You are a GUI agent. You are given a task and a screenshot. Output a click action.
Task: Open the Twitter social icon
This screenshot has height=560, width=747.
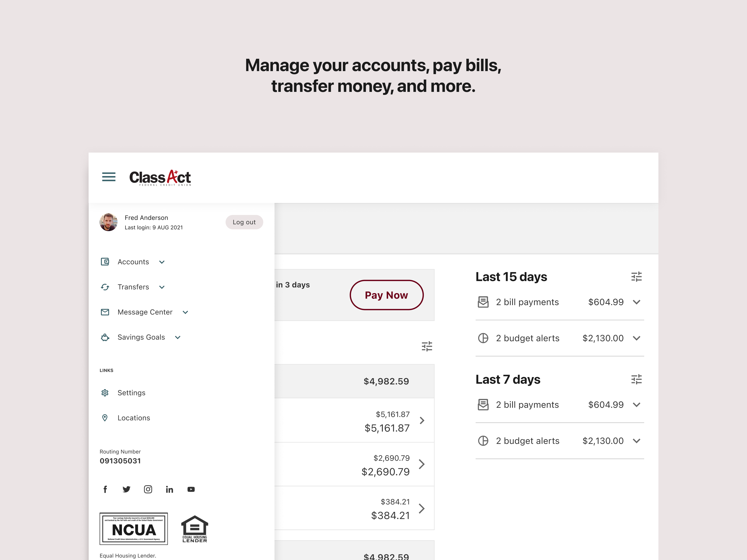(x=127, y=489)
